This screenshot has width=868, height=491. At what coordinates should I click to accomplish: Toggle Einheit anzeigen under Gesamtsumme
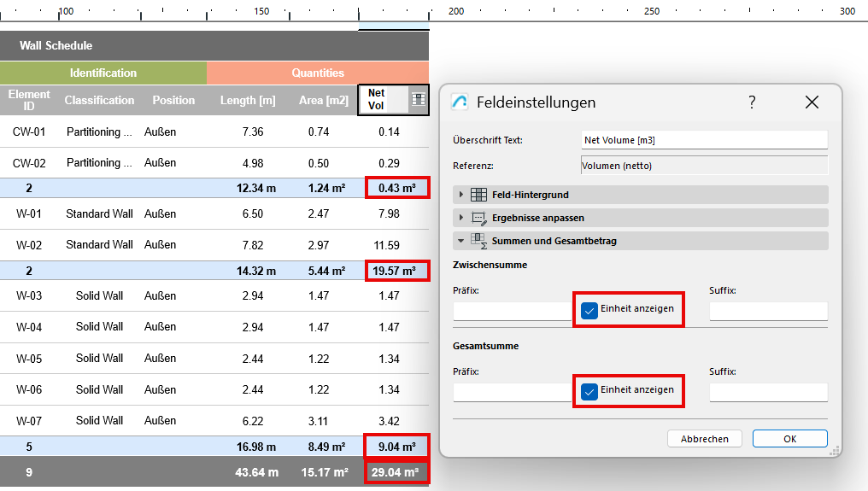(589, 391)
